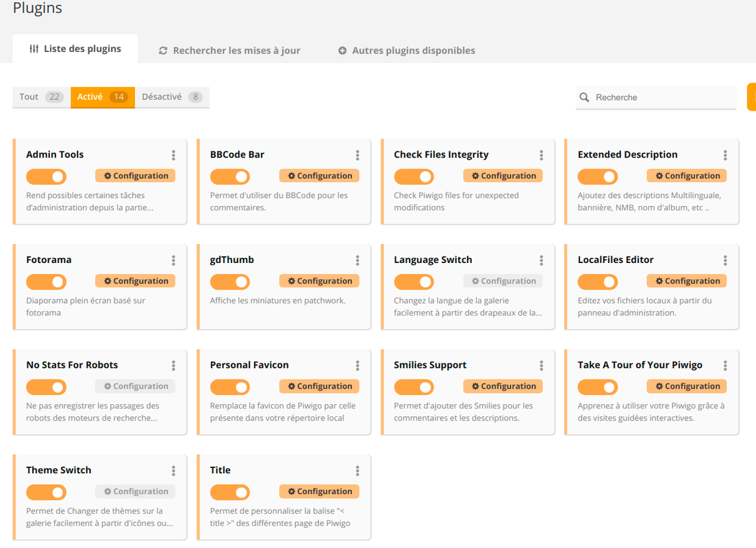Open Take A Tour Configuration
The height and width of the screenshot is (548, 756).
(687, 386)
